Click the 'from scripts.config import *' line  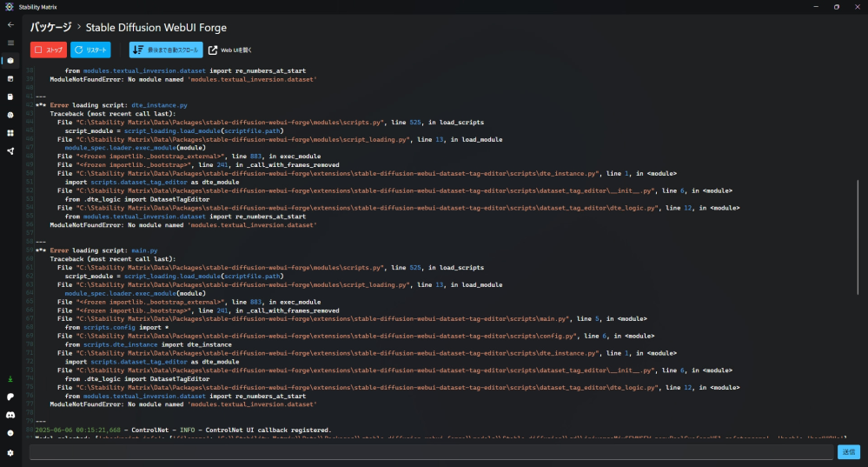(116, 327)
